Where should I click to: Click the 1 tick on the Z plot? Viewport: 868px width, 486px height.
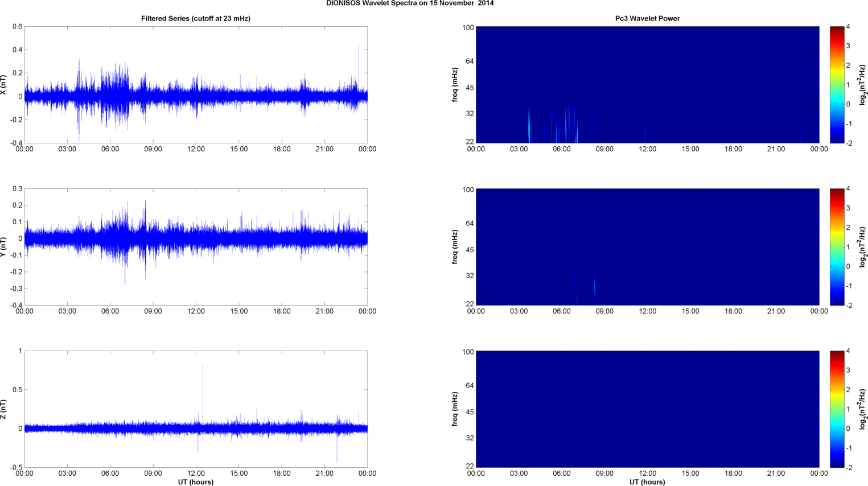click(20, 351)
